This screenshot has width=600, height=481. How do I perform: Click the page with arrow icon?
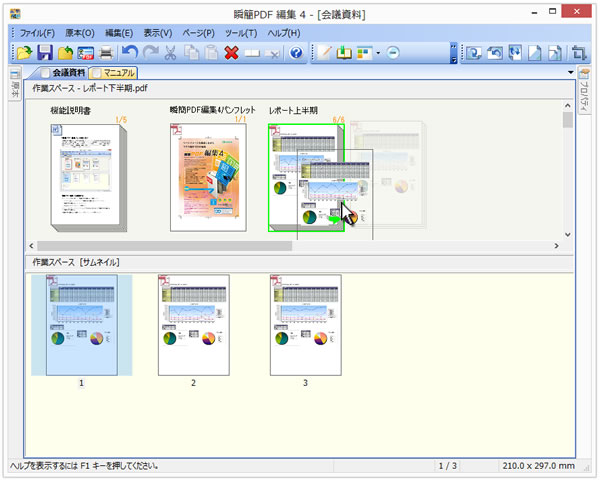[x=555, y=53]
